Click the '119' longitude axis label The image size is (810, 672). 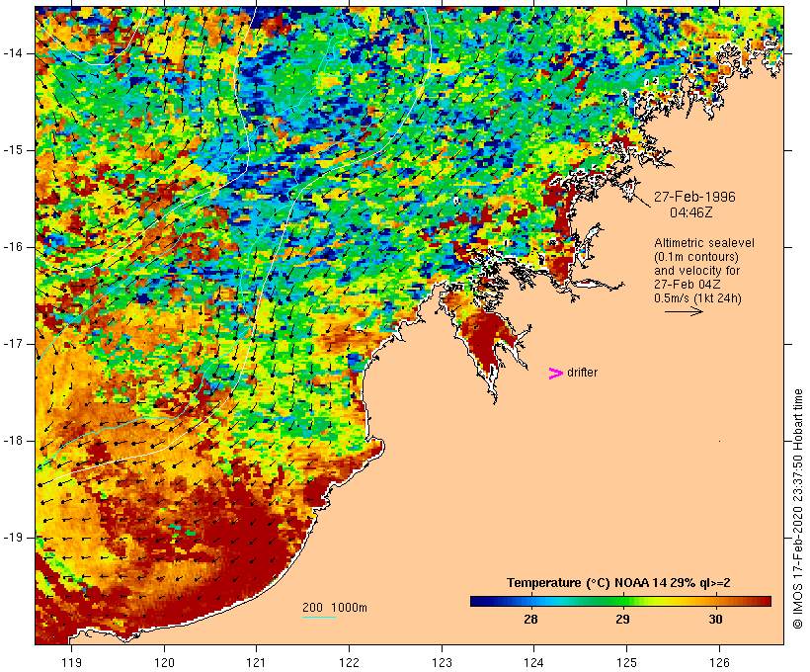click(x=72, y=662)
